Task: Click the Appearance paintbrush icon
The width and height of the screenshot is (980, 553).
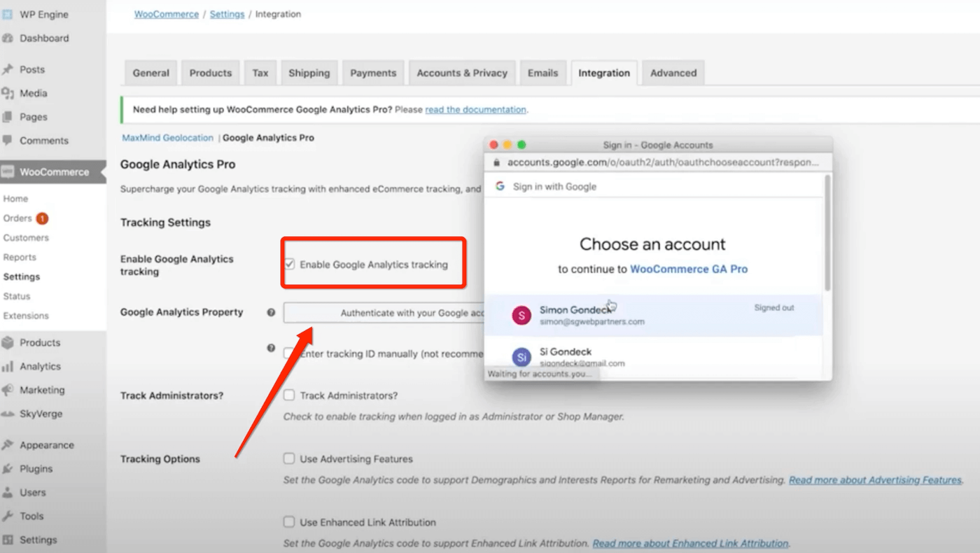Action: point(8,444)
